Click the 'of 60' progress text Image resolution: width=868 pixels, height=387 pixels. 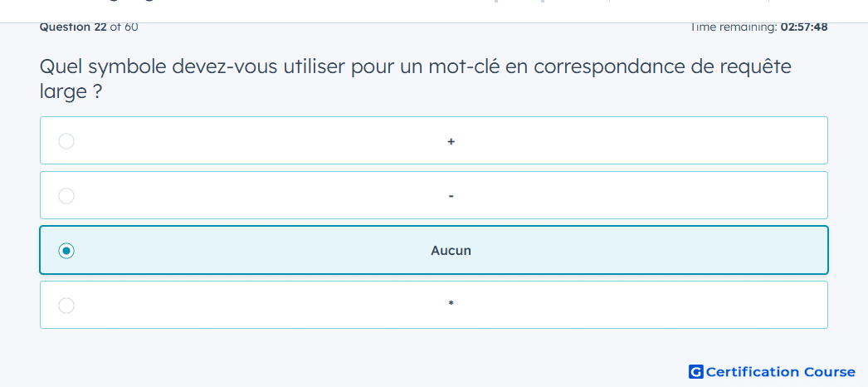pyautogui.click(x=124, y=27)
